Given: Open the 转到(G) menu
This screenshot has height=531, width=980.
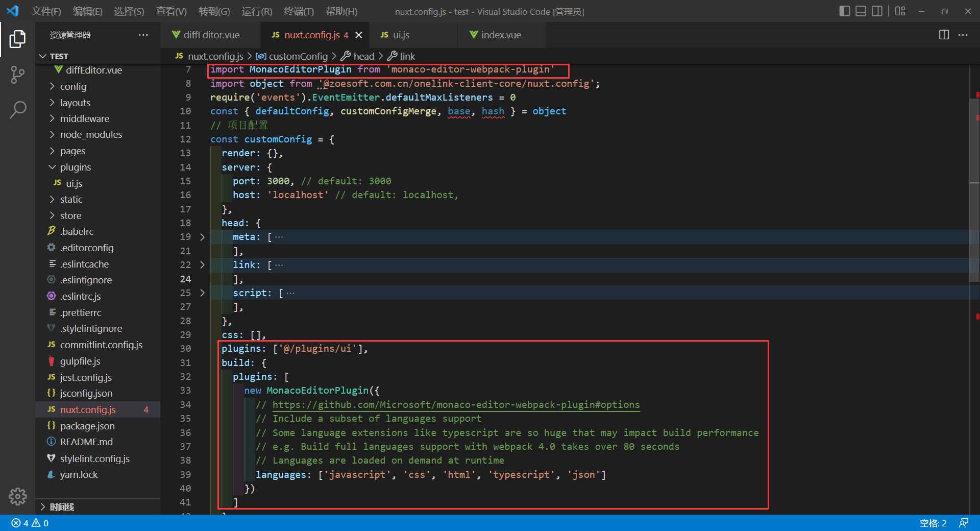Looking at the screenshot, I should tap(214, 11).
